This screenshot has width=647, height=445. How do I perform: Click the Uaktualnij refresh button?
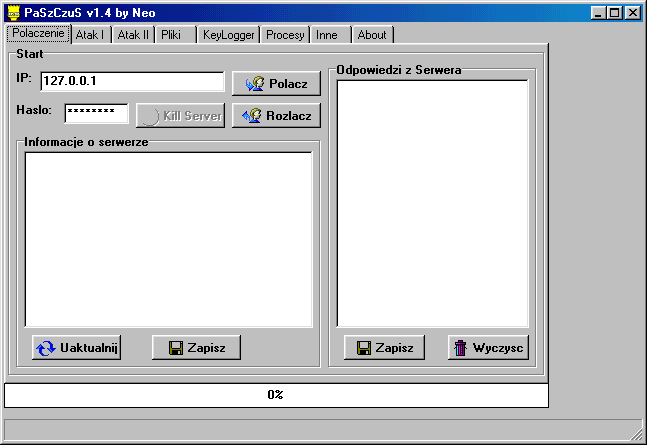pyautogui.click(x=76, y=348)
